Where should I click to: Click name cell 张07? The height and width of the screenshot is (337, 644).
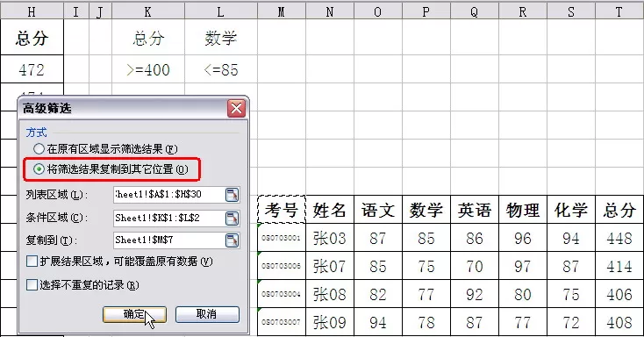(330, 266)
